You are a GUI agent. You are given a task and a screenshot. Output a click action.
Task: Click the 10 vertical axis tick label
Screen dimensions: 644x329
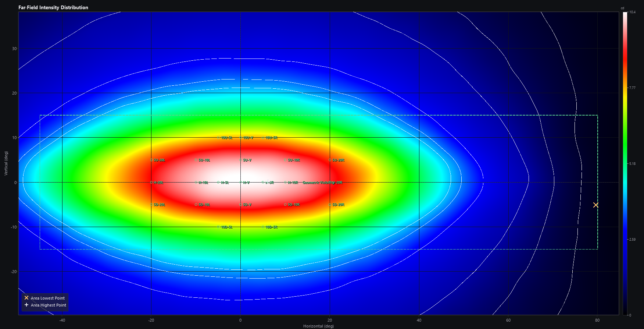click(x=14, y=138)
